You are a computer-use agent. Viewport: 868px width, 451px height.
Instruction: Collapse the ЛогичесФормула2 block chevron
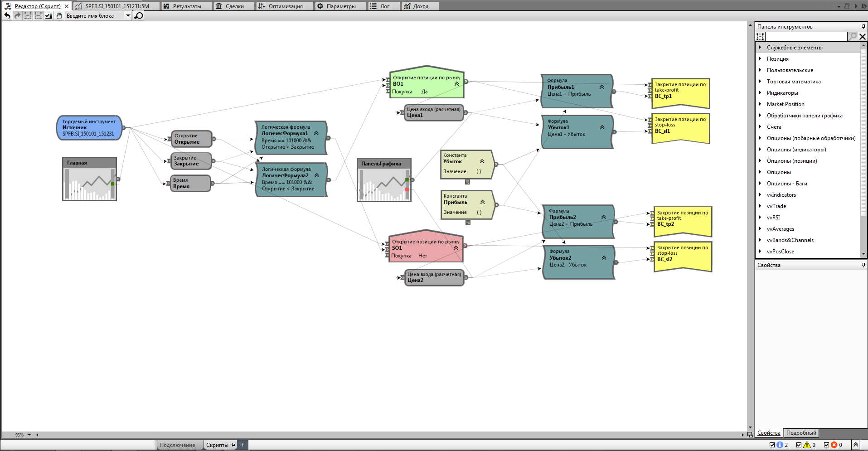(x=316, y=175)
